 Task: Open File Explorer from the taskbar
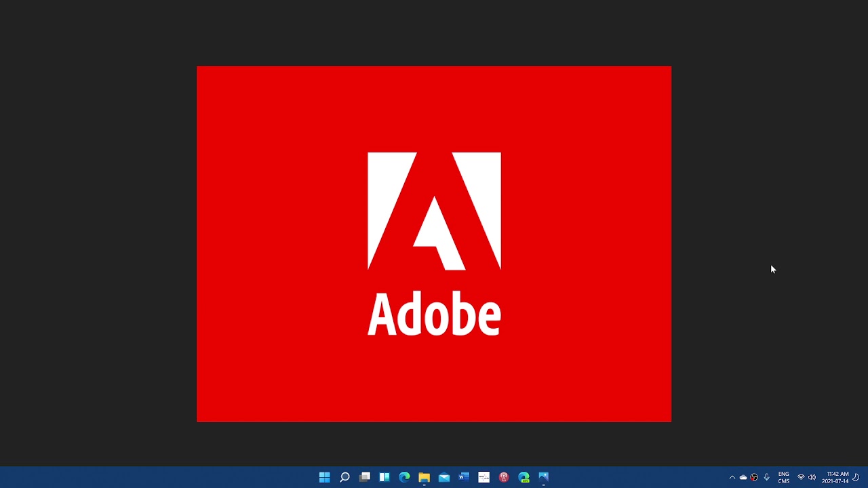pyautogui.click(x=424, y=477)
